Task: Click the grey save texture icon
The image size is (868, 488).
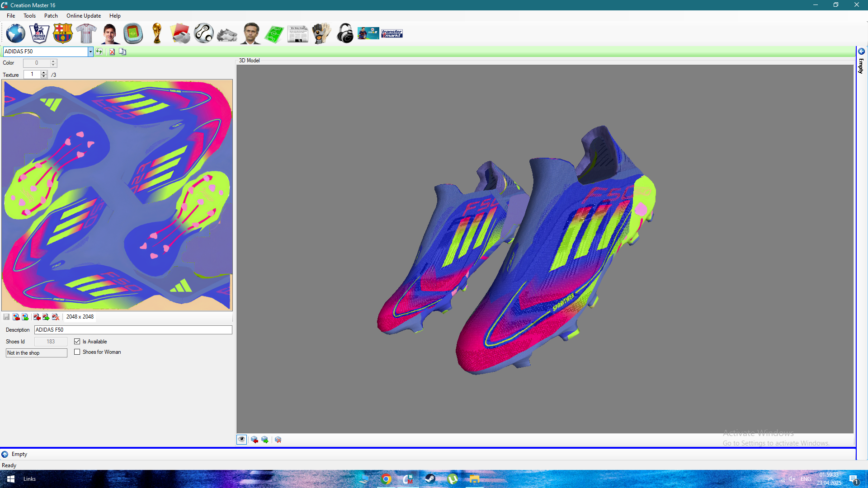Action: tap(6, 317)
